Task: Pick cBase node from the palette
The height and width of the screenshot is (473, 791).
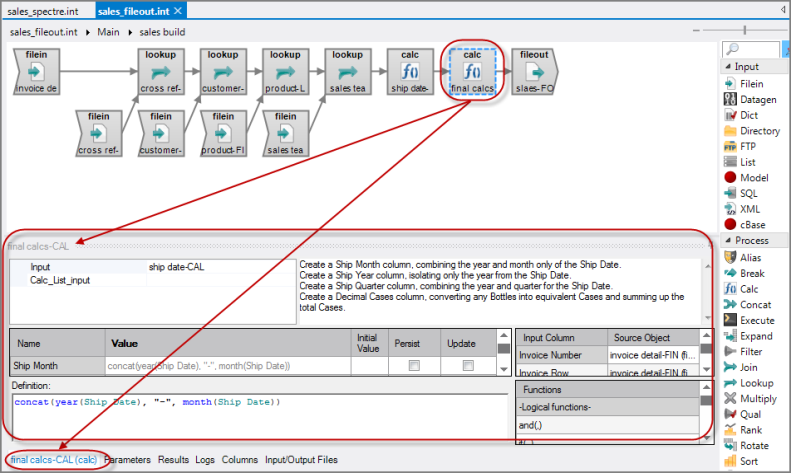Action: tap(745, 224)
